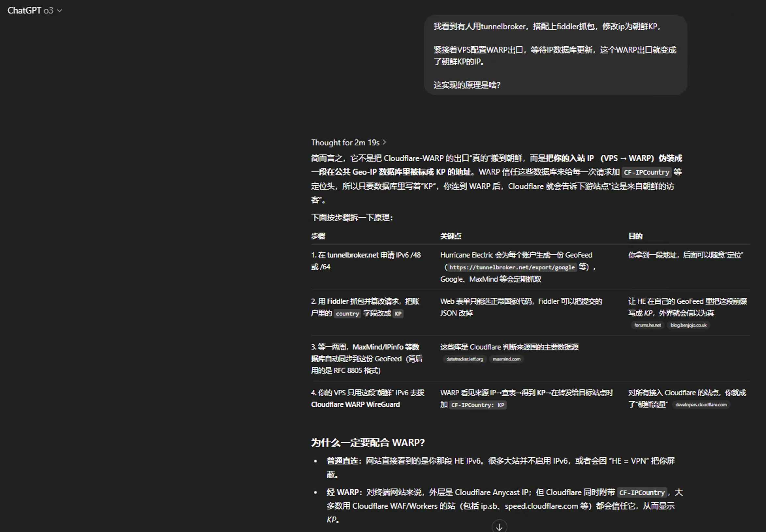Open the ChatGPT o3 model selector dropdown
Viewport: 766px width, 532px height.
[x=35, y=10]
